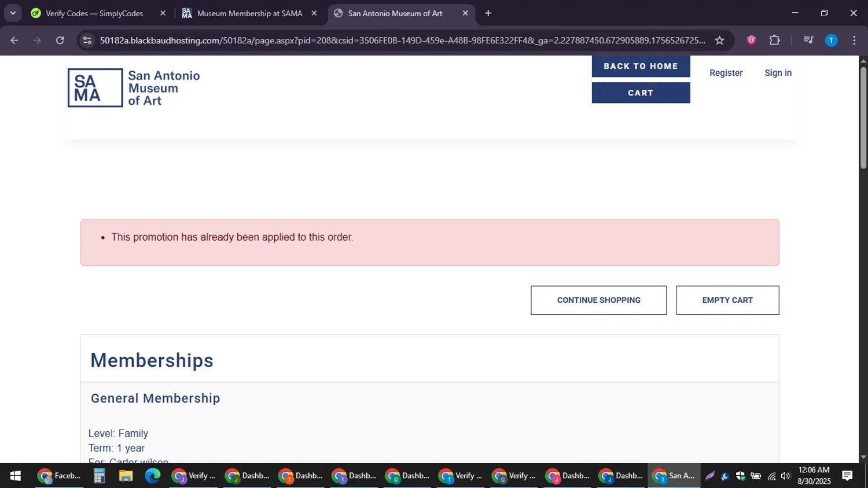Image resolution: width=868 pixels, height=488 pixels.
Task: Open Microsoft Edge from the taskbar
Action: (152, 476)
